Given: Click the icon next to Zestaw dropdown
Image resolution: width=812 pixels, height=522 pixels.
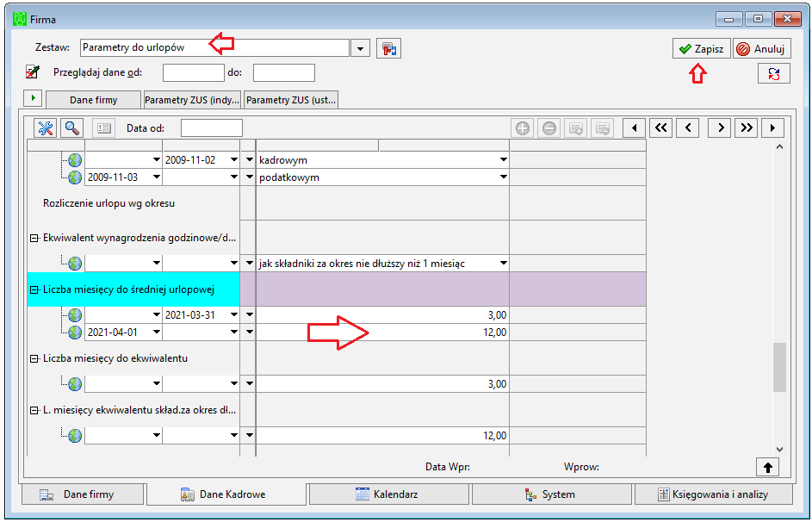Looking at the screenshot, I should point(389,49).
